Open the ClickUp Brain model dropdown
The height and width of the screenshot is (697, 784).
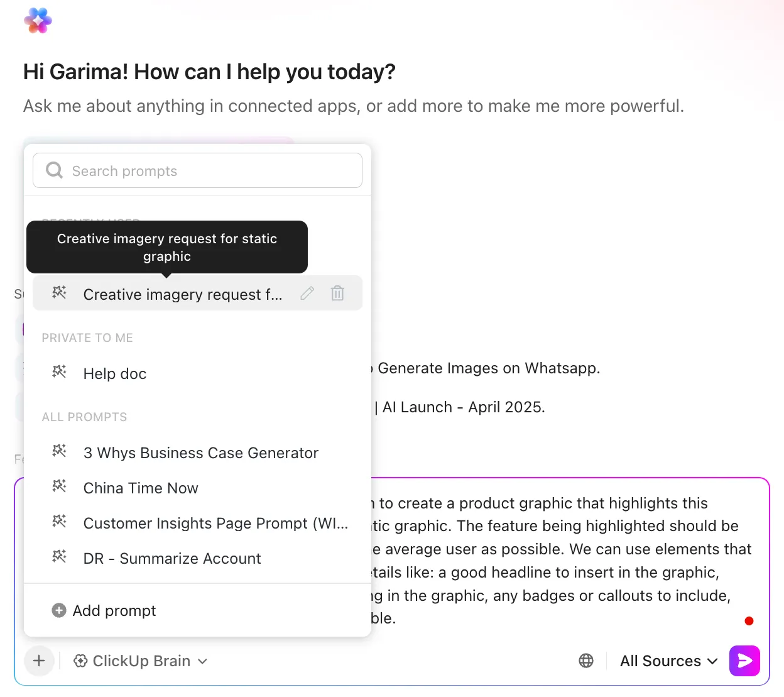141,661
